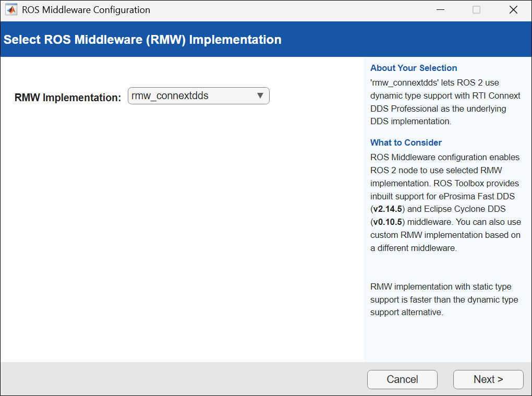Click the maximize button in title bar
This screenshot has width=532, height=396.
pyautogui.click(x=476, y=10)
